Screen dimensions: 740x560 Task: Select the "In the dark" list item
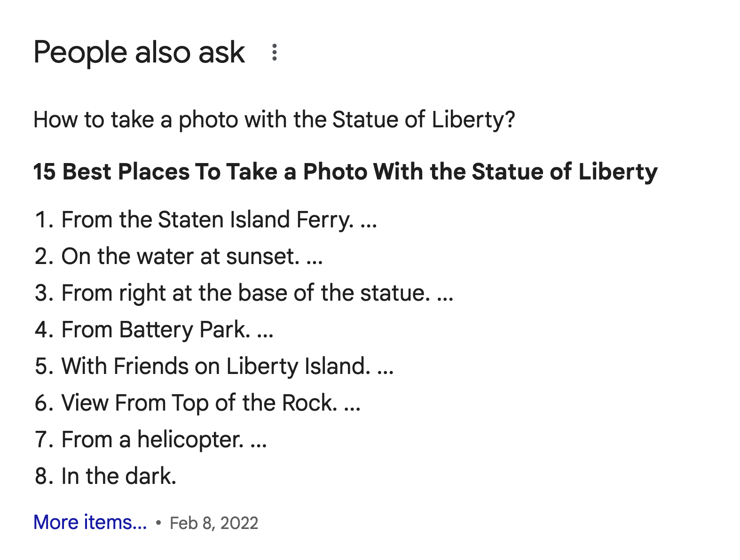118,476
